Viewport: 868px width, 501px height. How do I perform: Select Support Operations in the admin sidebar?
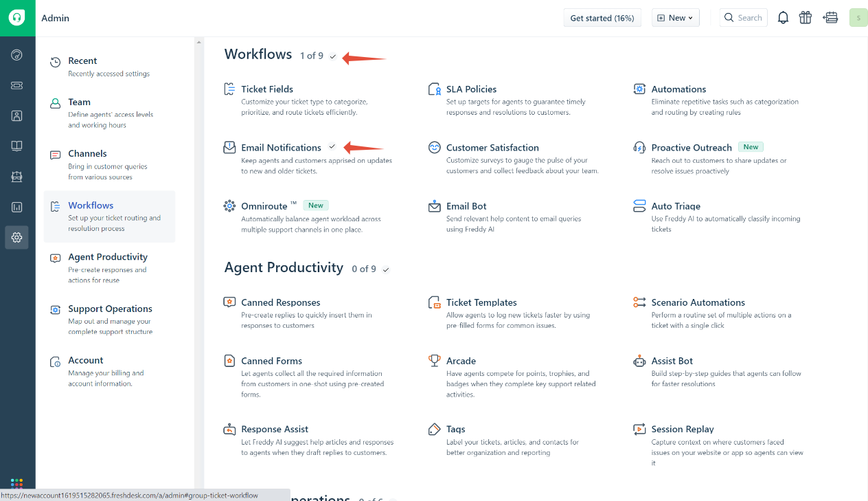point(110,320)
